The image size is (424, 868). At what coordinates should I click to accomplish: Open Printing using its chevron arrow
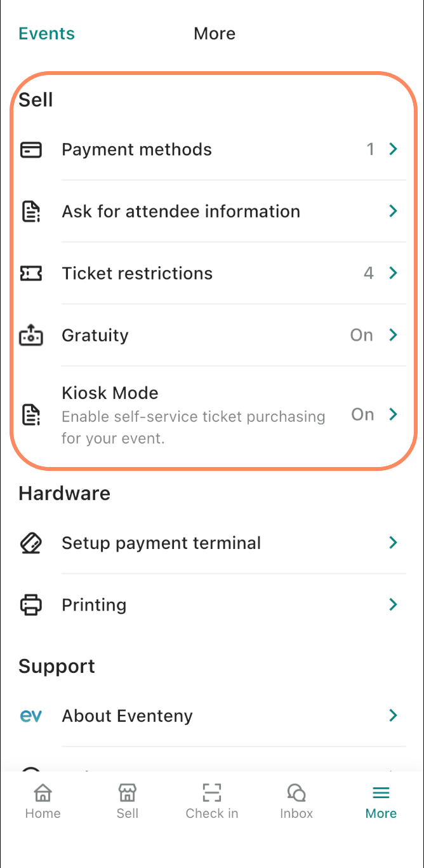[394, 604]
